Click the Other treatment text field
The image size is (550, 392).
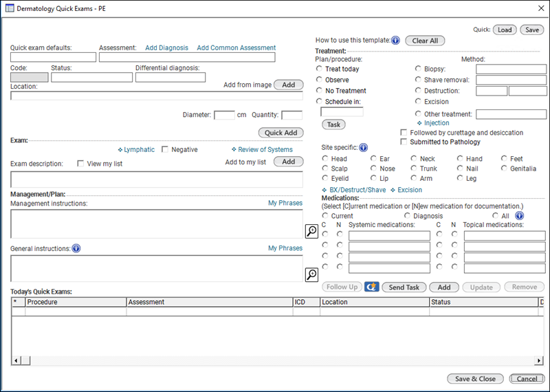click(511, 114)
